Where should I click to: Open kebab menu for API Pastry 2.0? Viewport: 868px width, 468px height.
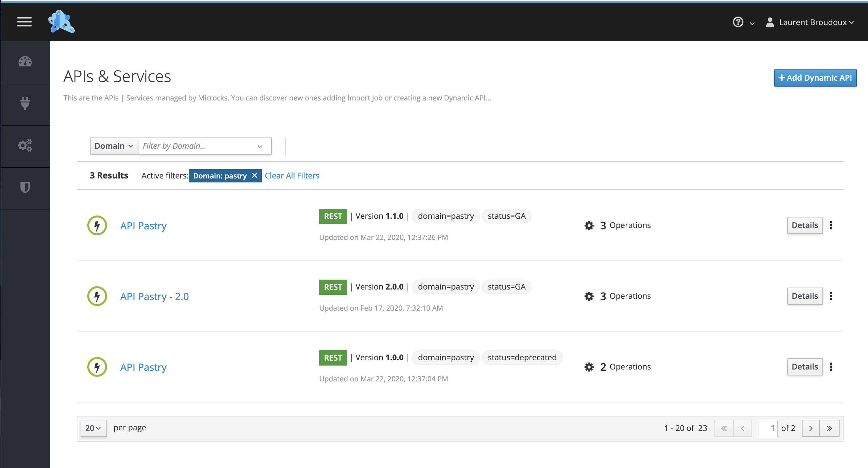click(x=831, y=296)
